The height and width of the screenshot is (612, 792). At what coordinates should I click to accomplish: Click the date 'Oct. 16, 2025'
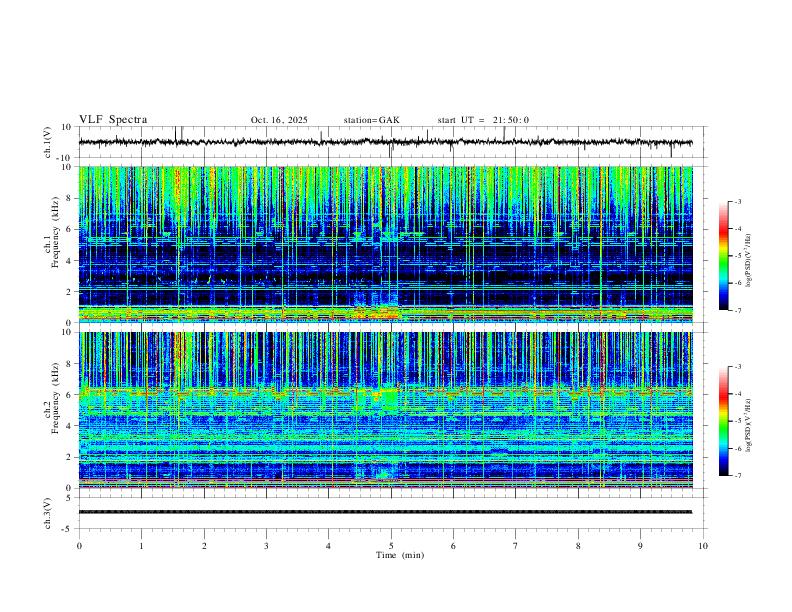tap(279, 120)
